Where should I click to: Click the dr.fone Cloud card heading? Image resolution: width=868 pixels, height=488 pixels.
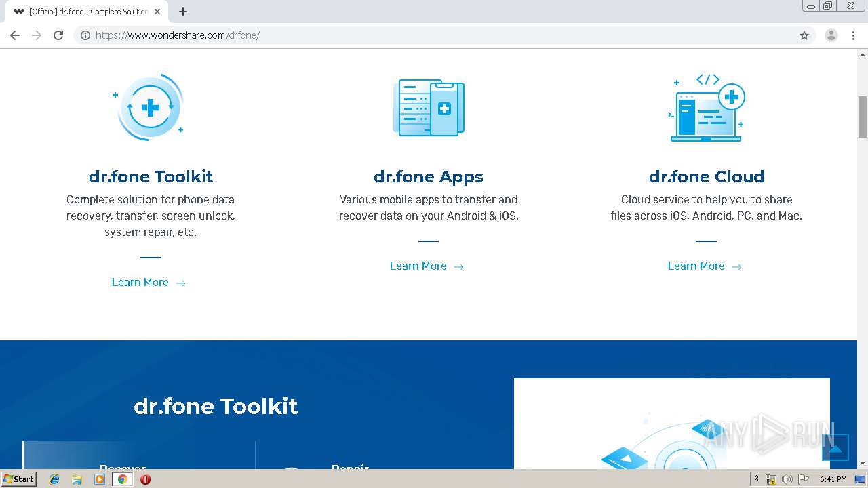pyautogui.click(x=707, y=177)
